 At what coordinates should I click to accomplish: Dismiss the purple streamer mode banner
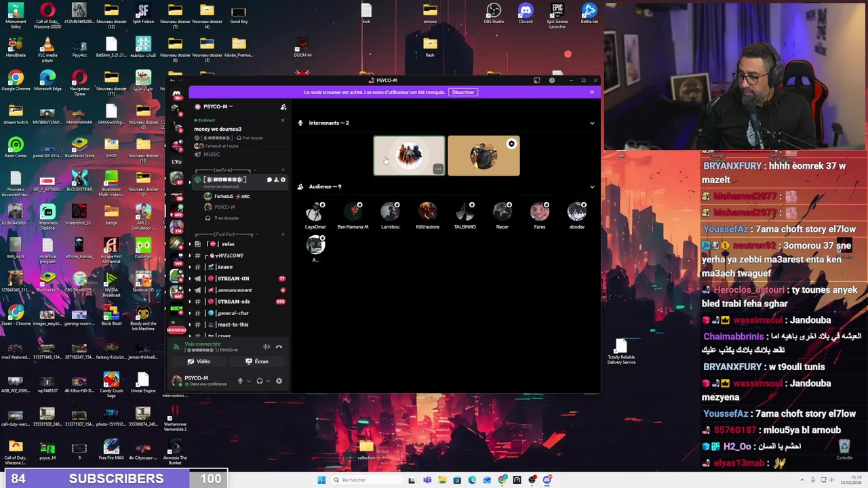pos(591,92)
